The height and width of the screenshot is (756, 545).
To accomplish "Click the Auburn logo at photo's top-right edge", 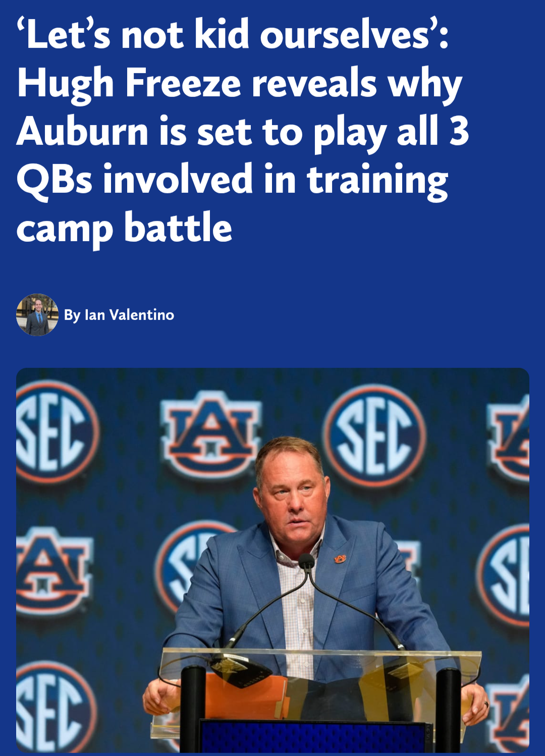I will pos(511,437).
